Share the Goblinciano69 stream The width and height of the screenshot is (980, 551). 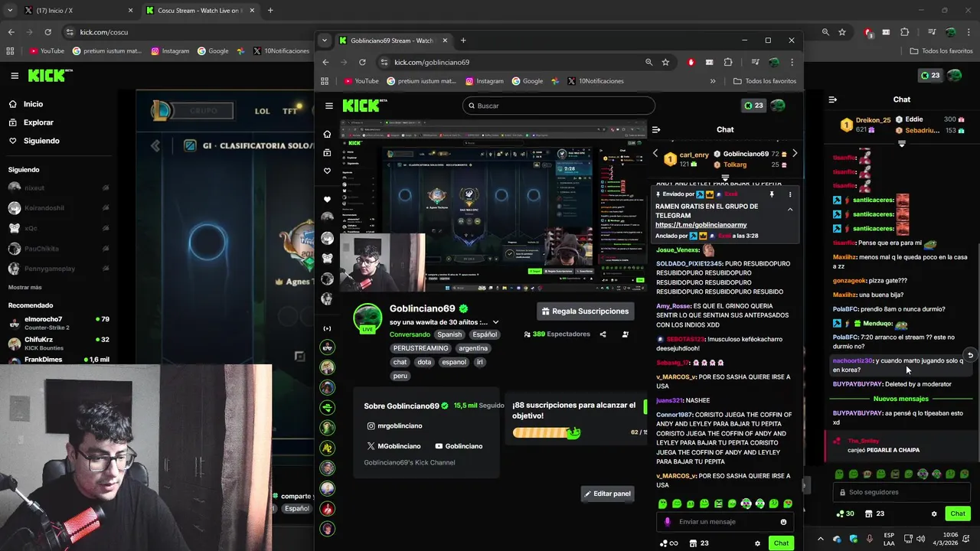tap(603, 334)
